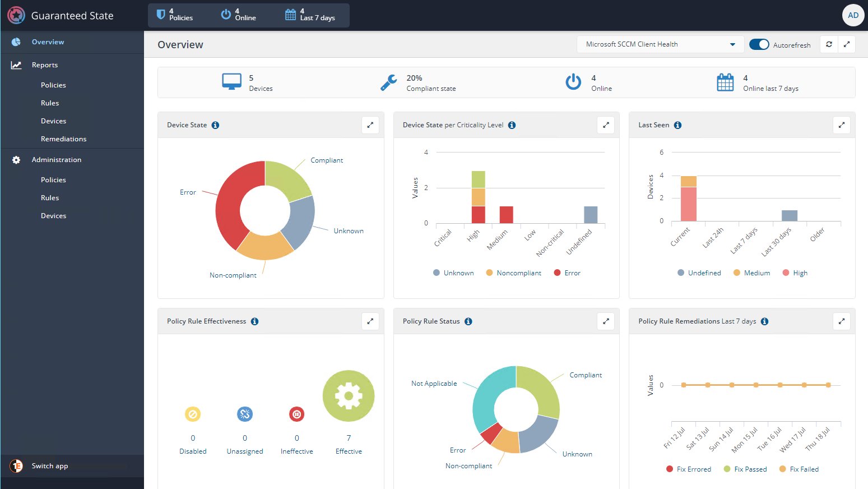Image resolution: width=868 pixels, height=489 pixels.
Task: Toggle High legend in Last Seen chart
Action: click(x=795, y=273)
